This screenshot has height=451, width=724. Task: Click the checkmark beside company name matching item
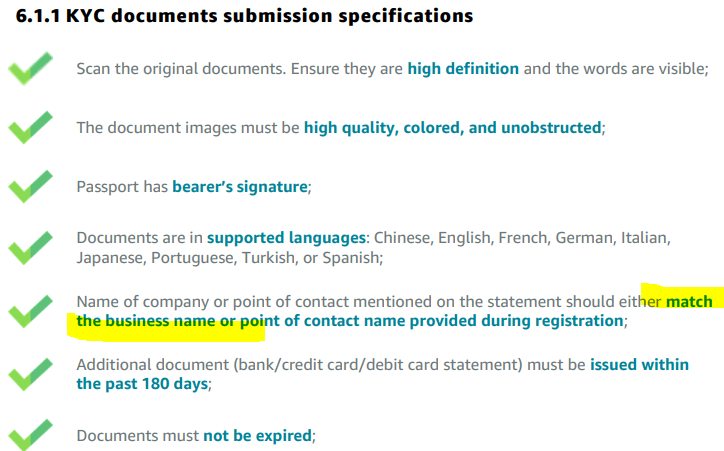pos(30,312)
